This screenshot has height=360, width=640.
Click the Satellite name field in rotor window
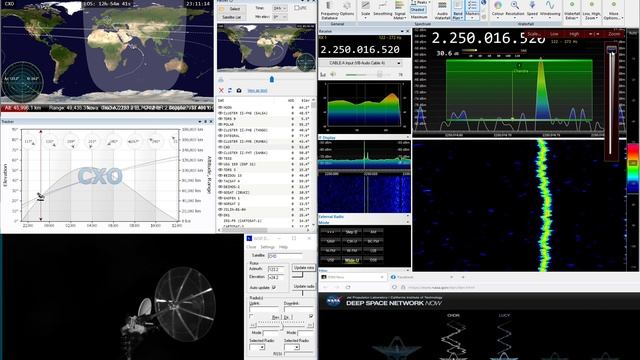(285, 256)
